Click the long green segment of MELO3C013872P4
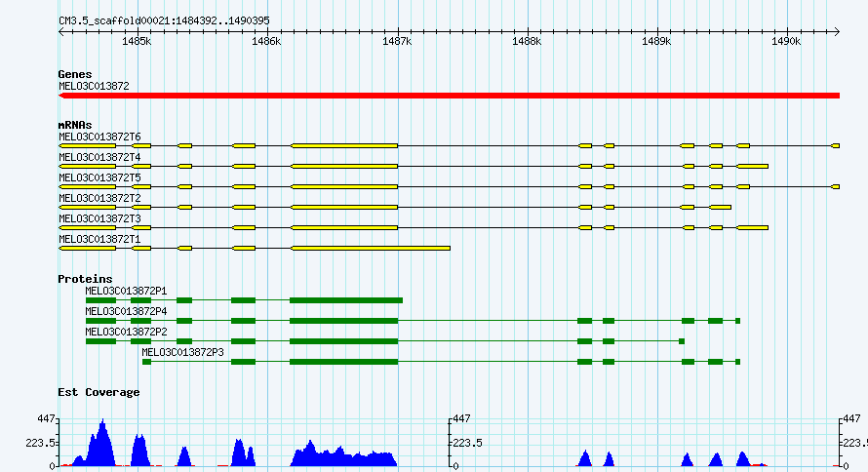 (343, 321)
